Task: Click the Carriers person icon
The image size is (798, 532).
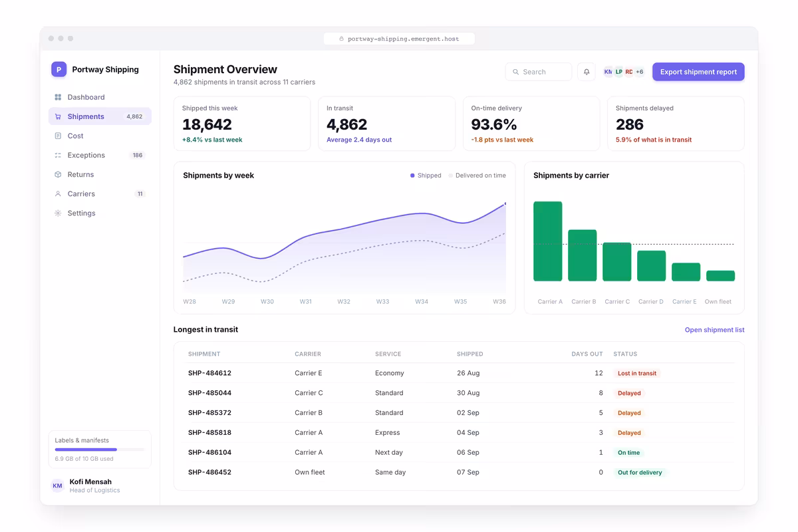Action: [58, 194]
